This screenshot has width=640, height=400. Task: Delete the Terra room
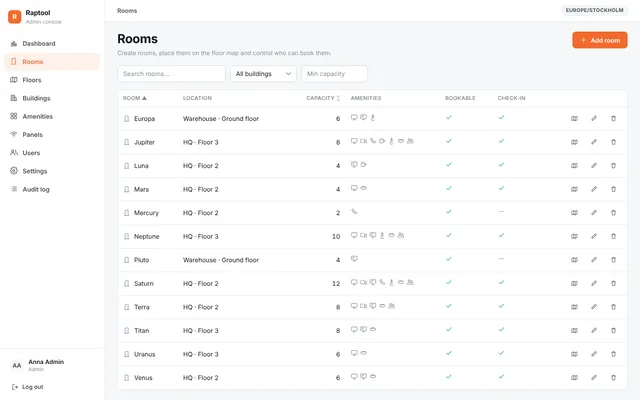[x=613, y=307]
